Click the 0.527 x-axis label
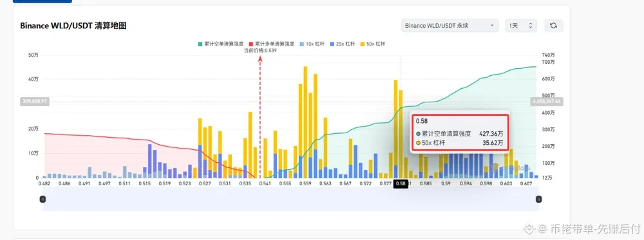644x240 pixels. (205, 184)
